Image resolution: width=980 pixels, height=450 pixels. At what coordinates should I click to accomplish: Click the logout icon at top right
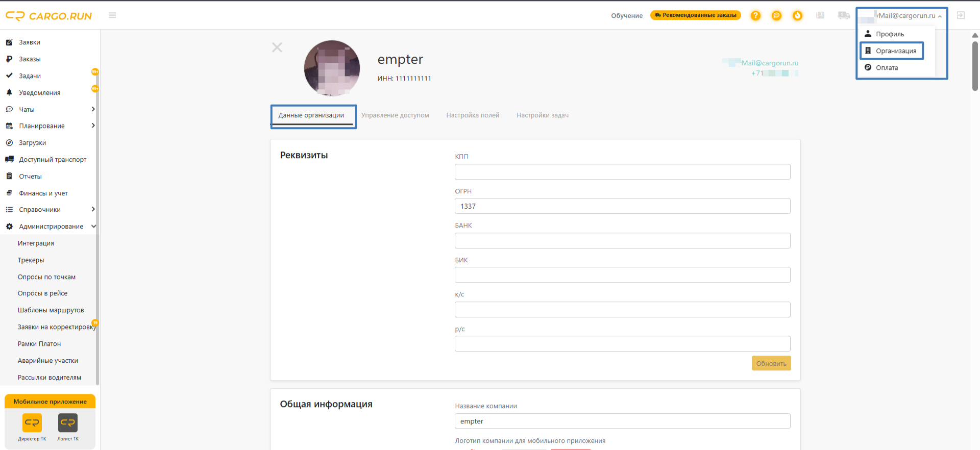(961, 15)
